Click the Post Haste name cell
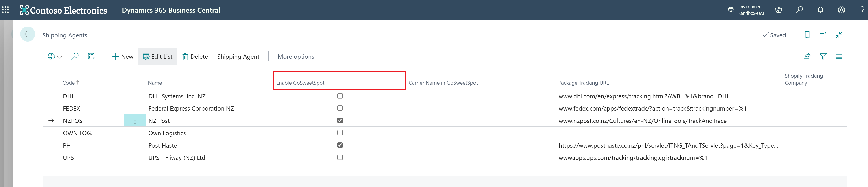This screenshot has height=187, width=868. coord(210,145)
